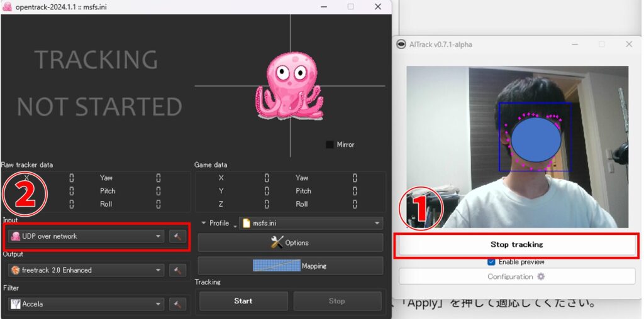The width and height of the screenshot is (644, 319).
Task: Click the gear icon on Configuration button
Action: (541, 276)
